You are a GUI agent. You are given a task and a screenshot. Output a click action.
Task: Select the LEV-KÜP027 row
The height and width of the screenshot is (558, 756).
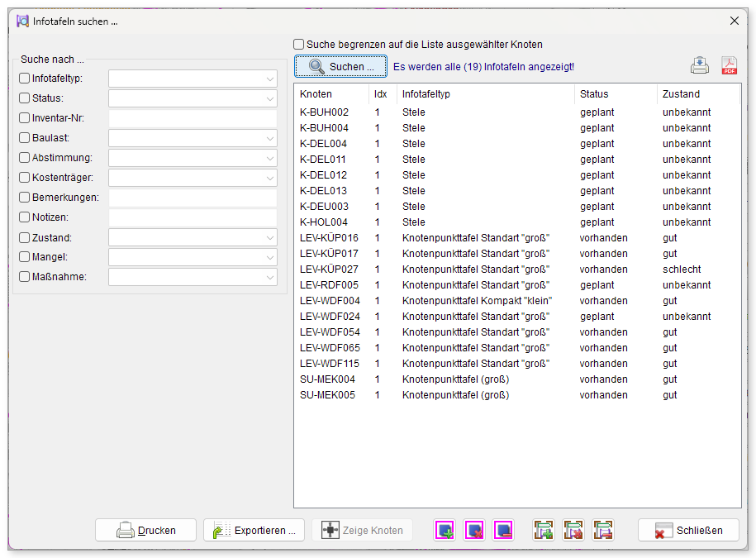pos(517,269)
